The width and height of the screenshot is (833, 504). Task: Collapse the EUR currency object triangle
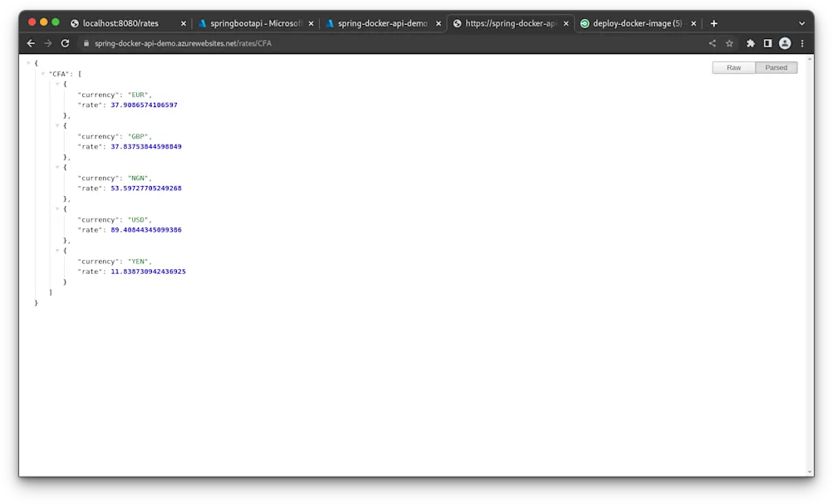click(x=56, y=84)
